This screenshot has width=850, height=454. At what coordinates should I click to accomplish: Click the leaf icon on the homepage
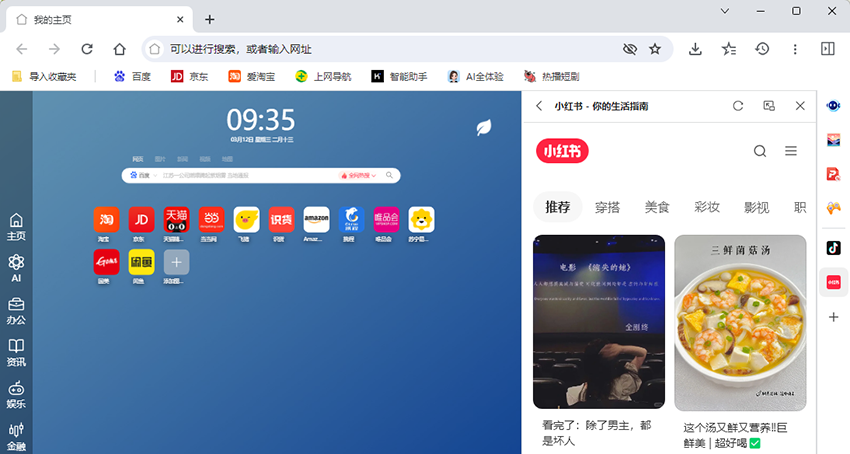(484, 127)
